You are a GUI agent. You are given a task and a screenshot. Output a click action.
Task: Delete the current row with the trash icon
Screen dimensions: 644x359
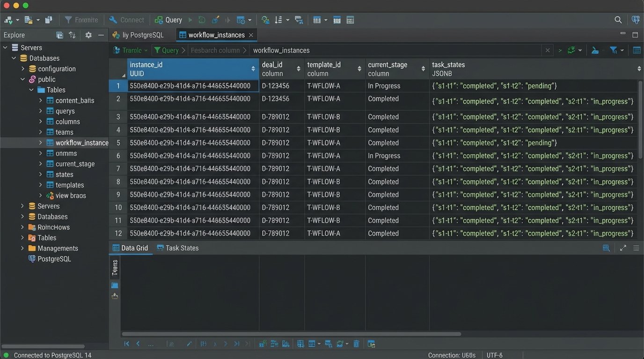[356, 344]
